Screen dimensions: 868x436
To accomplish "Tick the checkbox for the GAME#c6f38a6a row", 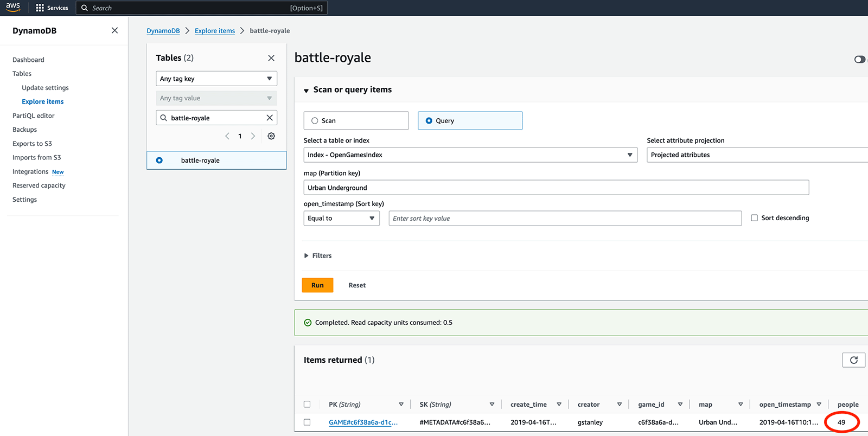I will click(307, 422).
